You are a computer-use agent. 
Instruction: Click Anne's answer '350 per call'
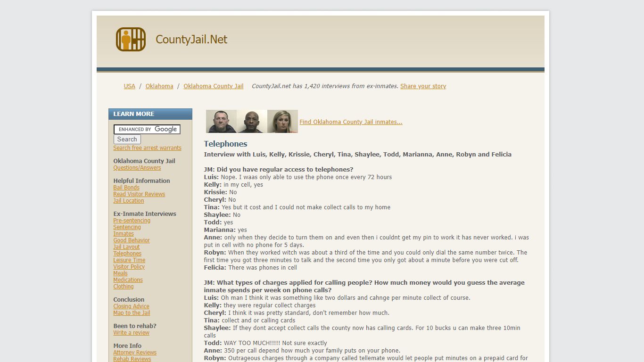(x=312, y=351)
